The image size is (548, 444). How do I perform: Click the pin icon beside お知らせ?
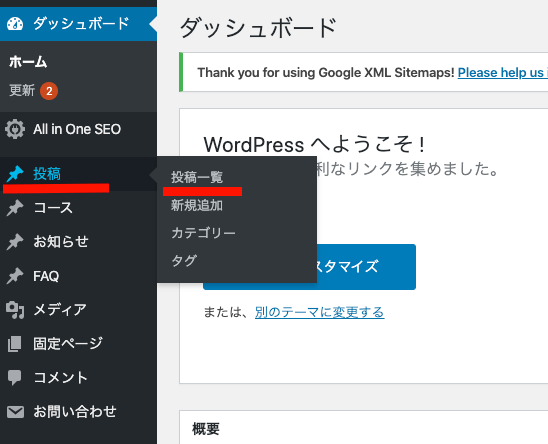15,242
